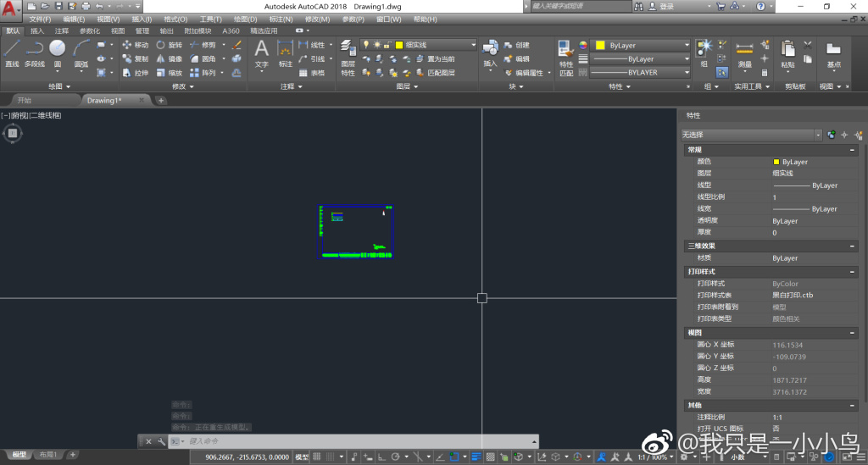The image size is (868, 465).
Task: Switch to the 参数化 ribbon tab
Action: pos(90,31)
